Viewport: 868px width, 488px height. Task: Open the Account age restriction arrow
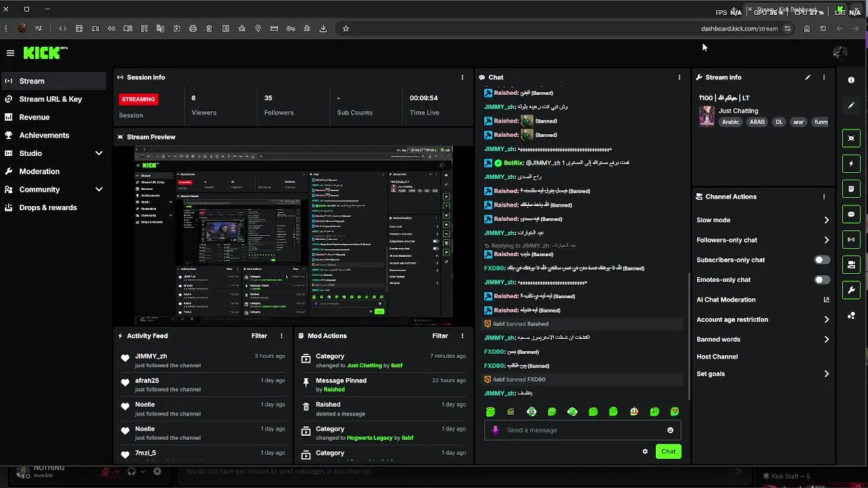coord(826,319)
